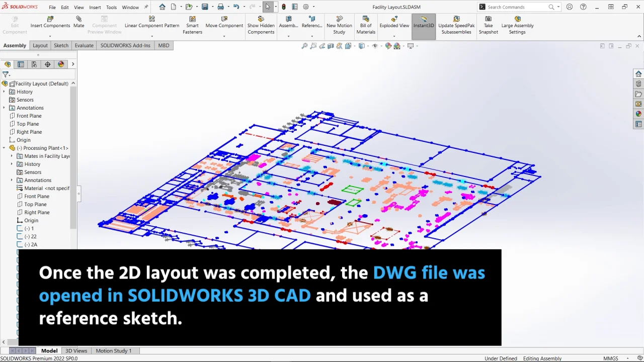The image size is (644, 362).
Task: Toggle Instant3D off
Action: (423, 26)
